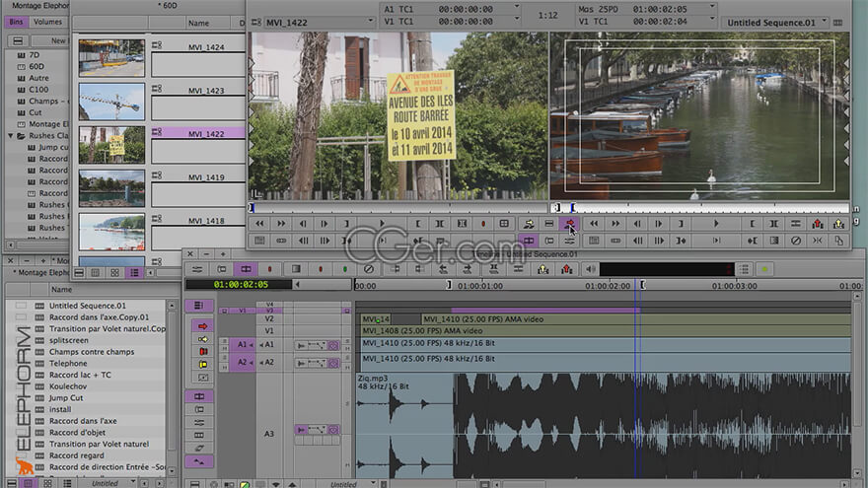This screenshot has width=868, height=488.
Task: Click the Add Edit icon in the source toolbar
Action: tap(462, 224)
